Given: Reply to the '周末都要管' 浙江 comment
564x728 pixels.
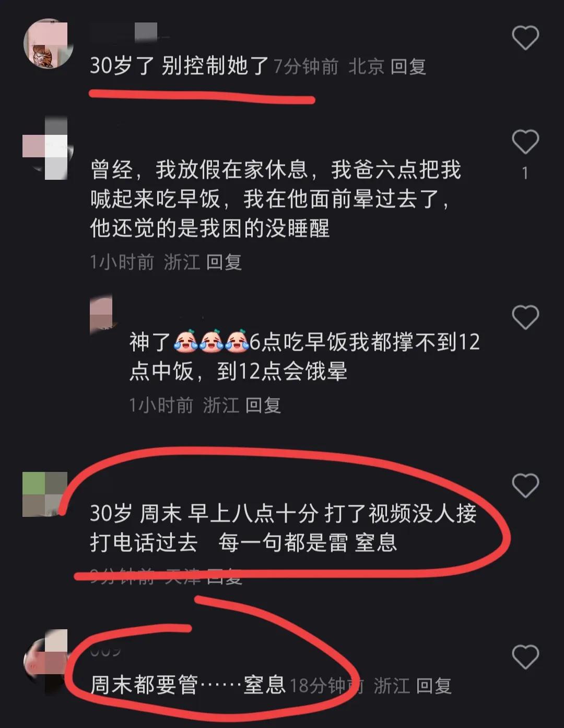Looking at the screenshot, I should (434, 685).
